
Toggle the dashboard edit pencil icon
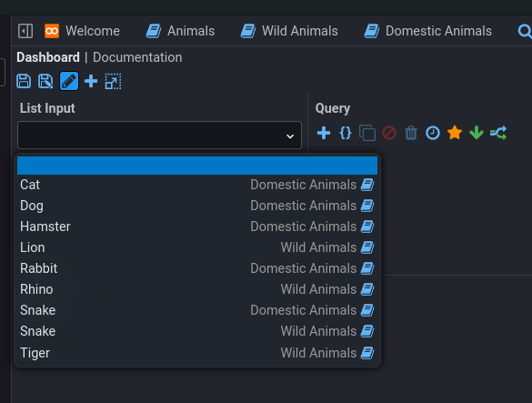[69, 81]
